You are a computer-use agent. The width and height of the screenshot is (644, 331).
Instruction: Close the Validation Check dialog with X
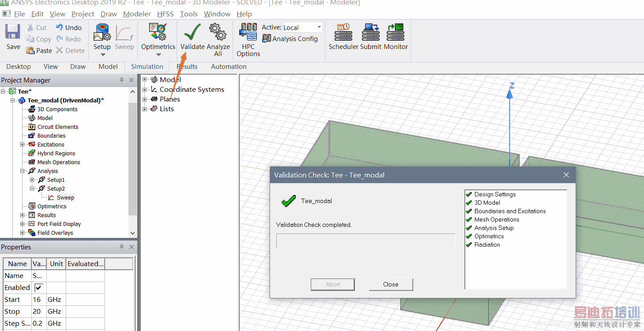[566, 175]
